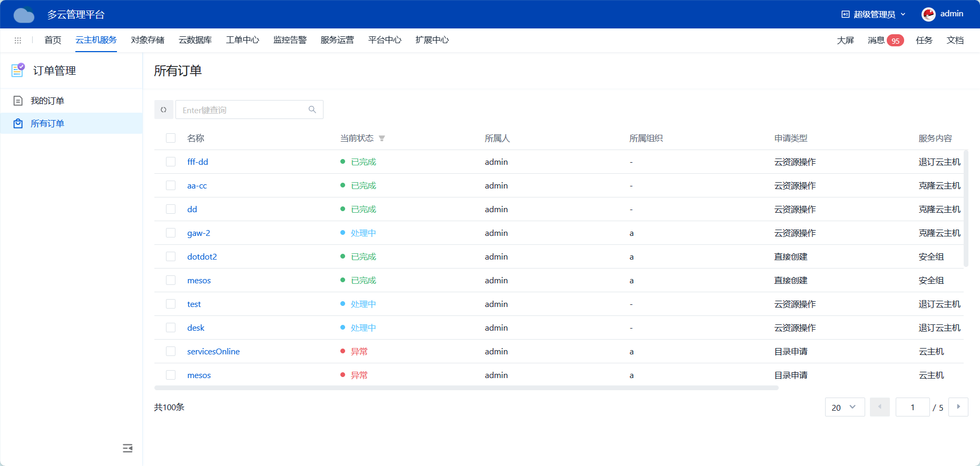Open the 云主机服务 menu
This screenshot has width=980, height=466.
(x=96, y=40)
